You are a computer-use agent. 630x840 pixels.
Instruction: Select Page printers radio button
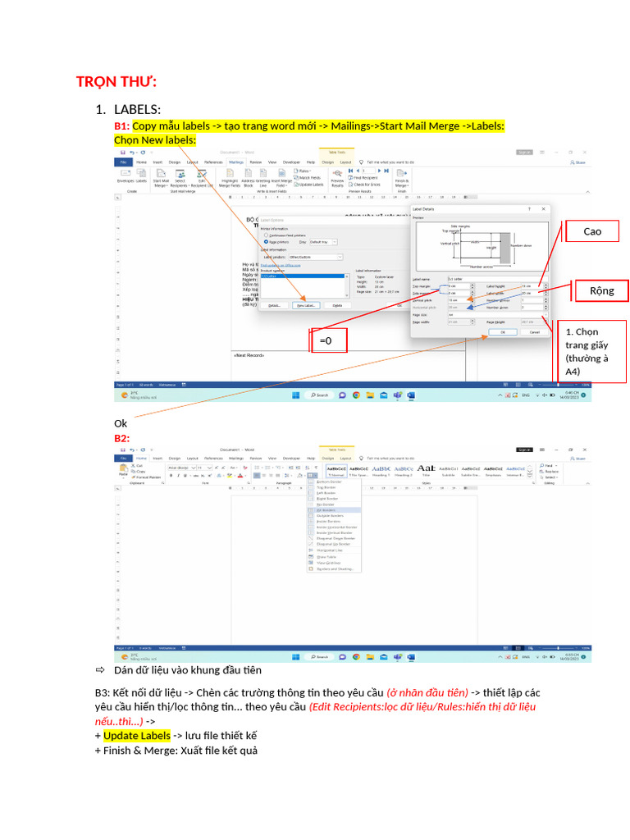[x=266, y=242]
